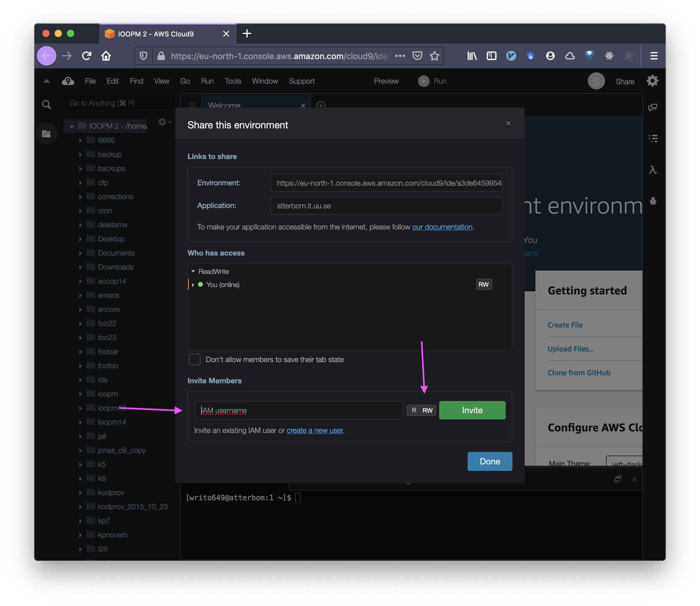Click the Environment URL field
Screen dimensions: 700x606
click(386, 183)
